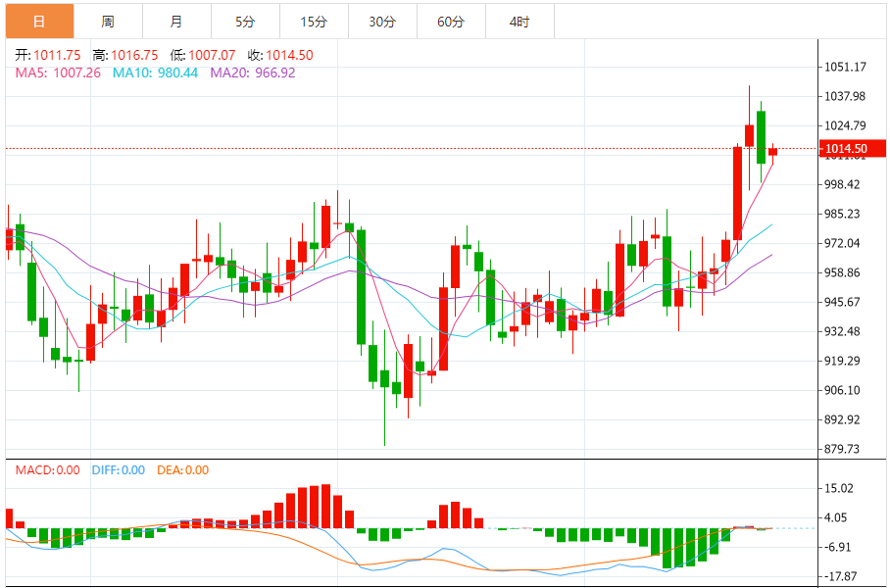The width and height of the screenshot is (890, 588).
Task: Select the 日 daily chart tab
Action: [x=40, y=22]
